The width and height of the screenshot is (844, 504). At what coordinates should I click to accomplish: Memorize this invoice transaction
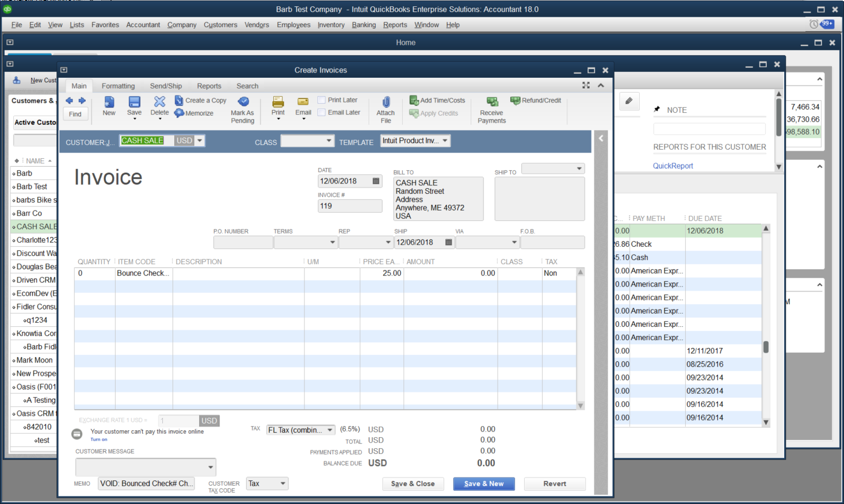(194, 113)
